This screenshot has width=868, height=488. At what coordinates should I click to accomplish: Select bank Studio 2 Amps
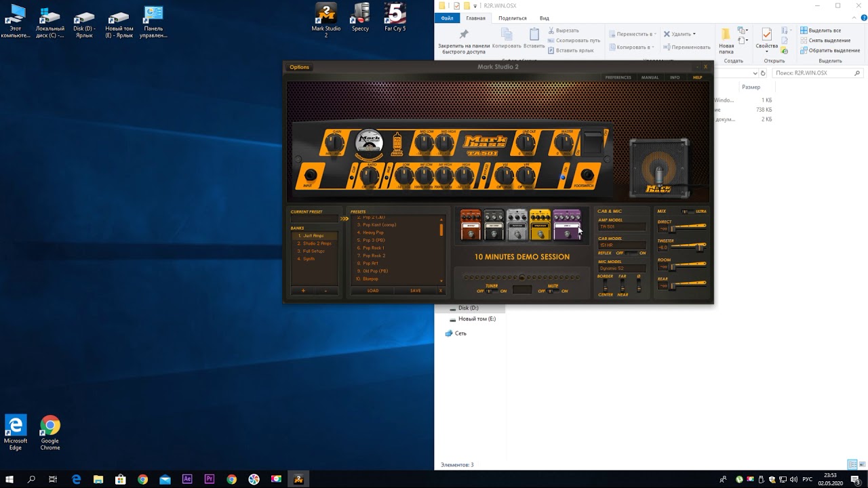(316, 243)
